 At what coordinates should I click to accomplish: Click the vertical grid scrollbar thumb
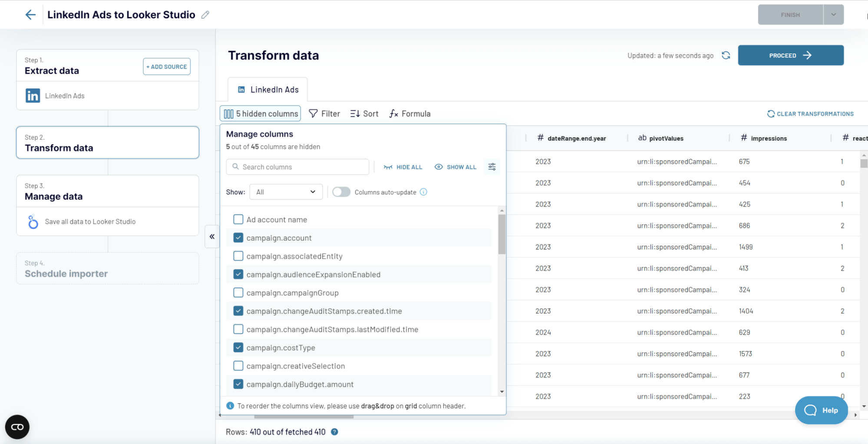[864, 164]
